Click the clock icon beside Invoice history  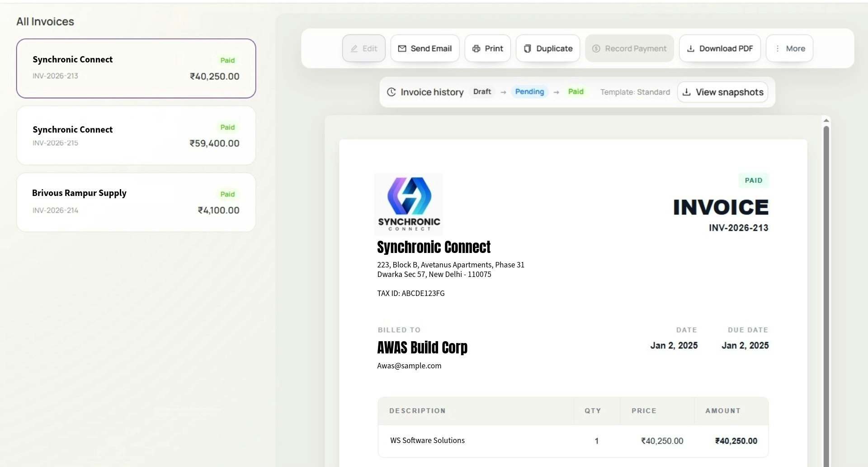point(392,92)
